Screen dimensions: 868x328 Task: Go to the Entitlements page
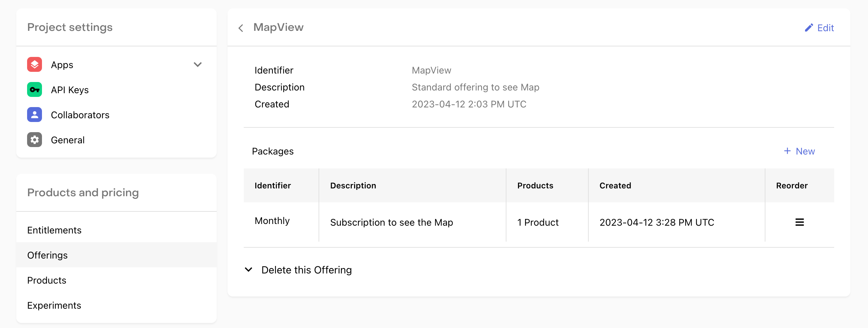pos(116,230)
